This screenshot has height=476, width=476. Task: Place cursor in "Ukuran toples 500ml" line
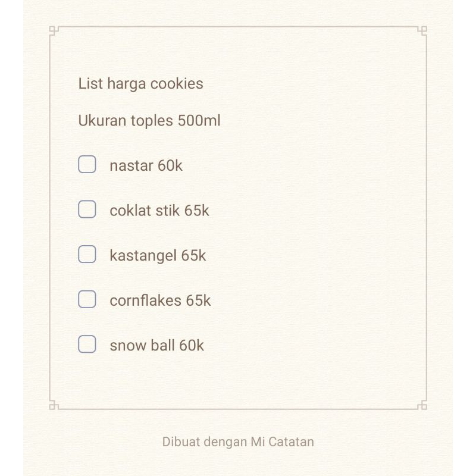pyautogui.click(x=149, y=121)
